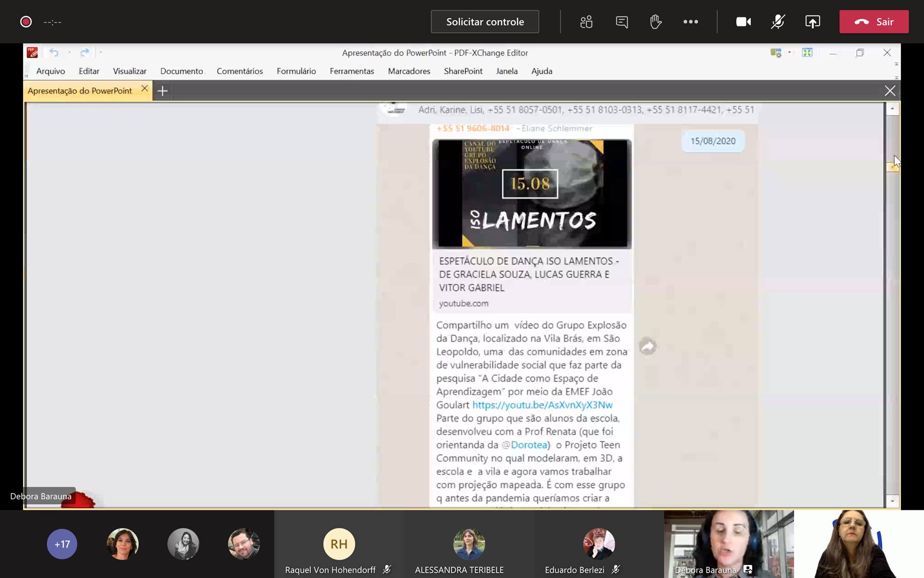Leave the meeting with Sair button
The image size is (924, 578).
point(874,22)
